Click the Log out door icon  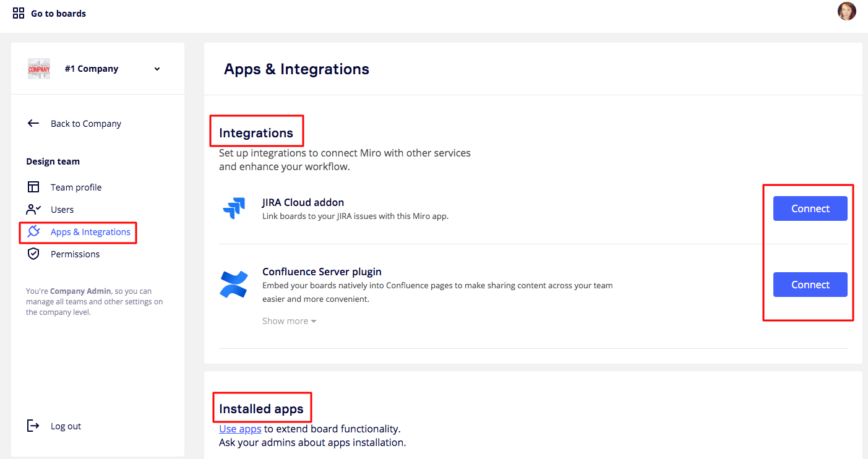click(x=33, y=426)
